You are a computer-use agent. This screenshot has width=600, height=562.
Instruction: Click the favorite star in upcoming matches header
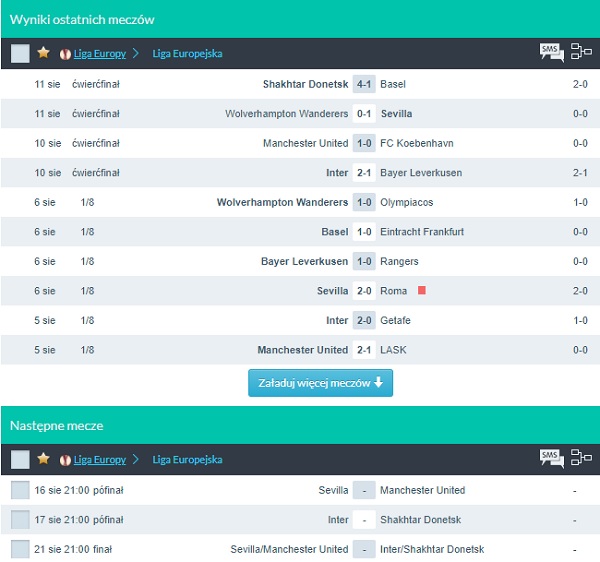coord(43,458)
